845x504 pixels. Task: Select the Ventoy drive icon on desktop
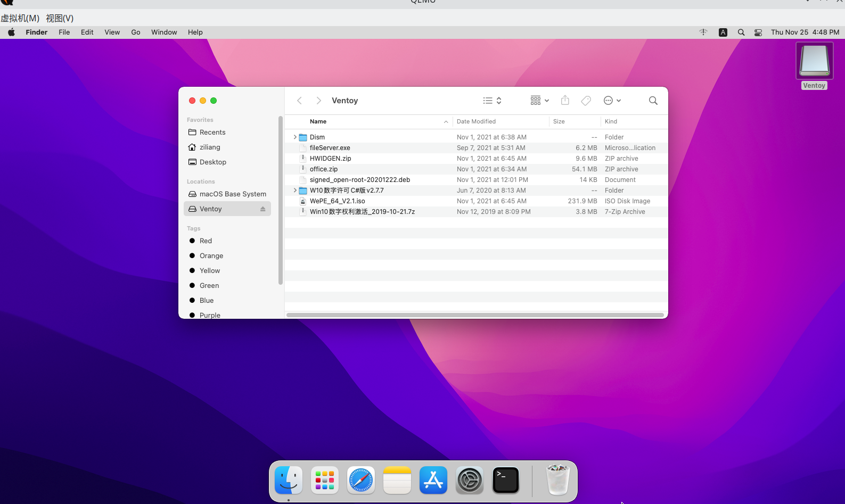pos(814,61)
